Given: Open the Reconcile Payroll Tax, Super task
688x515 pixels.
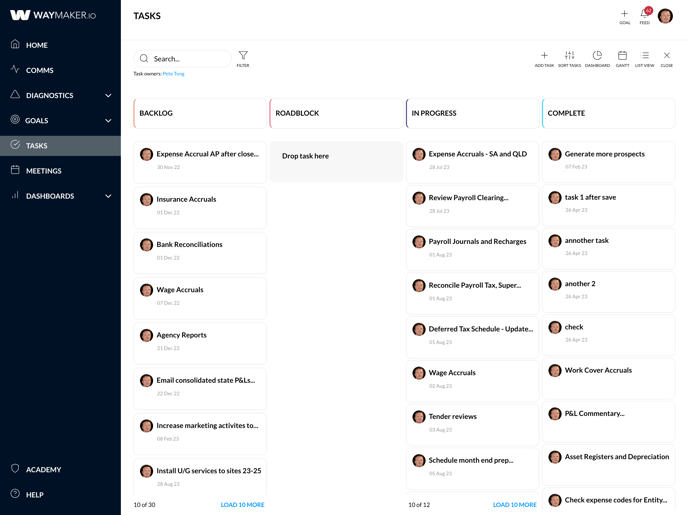Looking at the screenshot, I should point(473,293).
